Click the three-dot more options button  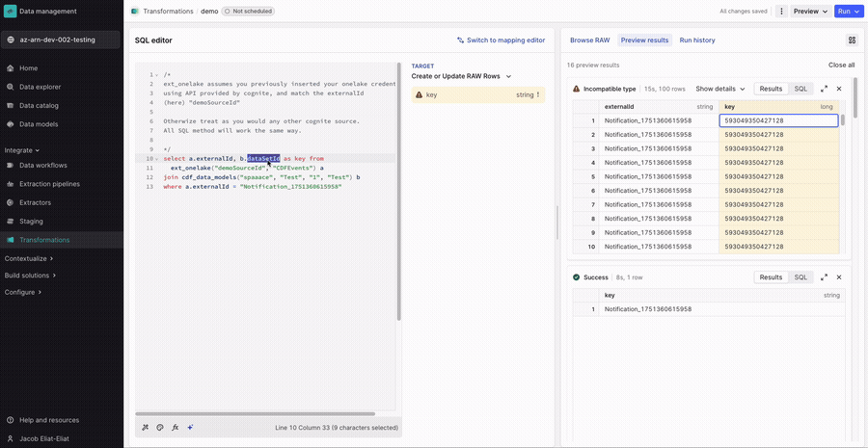coord(781,11)
